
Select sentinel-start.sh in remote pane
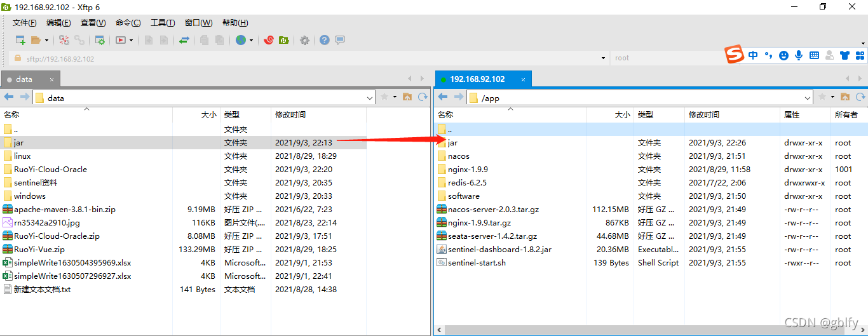point(477,263)
